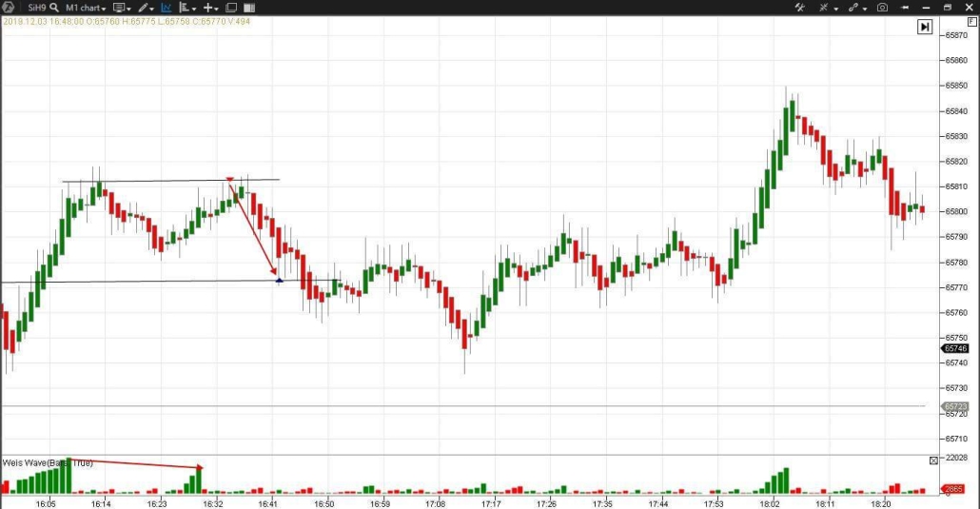Click the 17:17 time axis label
The width and height of the screenshot is (980, 509).
(491, 504)
